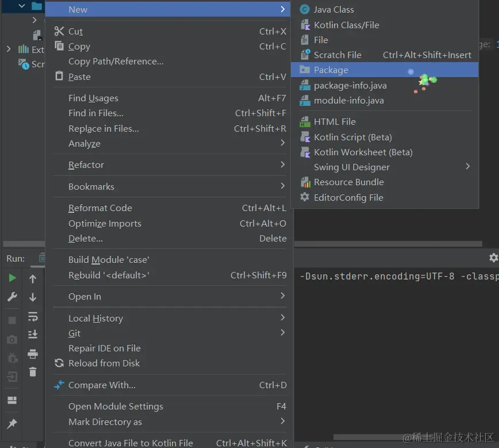Choose Optimize Imports menu entry

click(x=170, y=223)
